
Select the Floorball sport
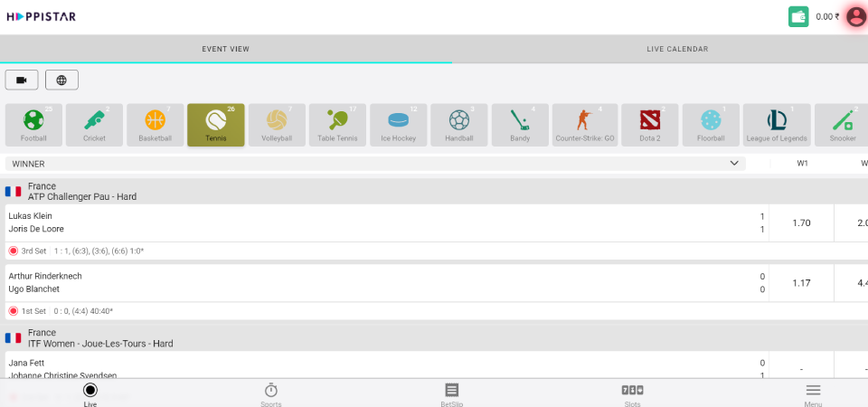click(711, 125)
